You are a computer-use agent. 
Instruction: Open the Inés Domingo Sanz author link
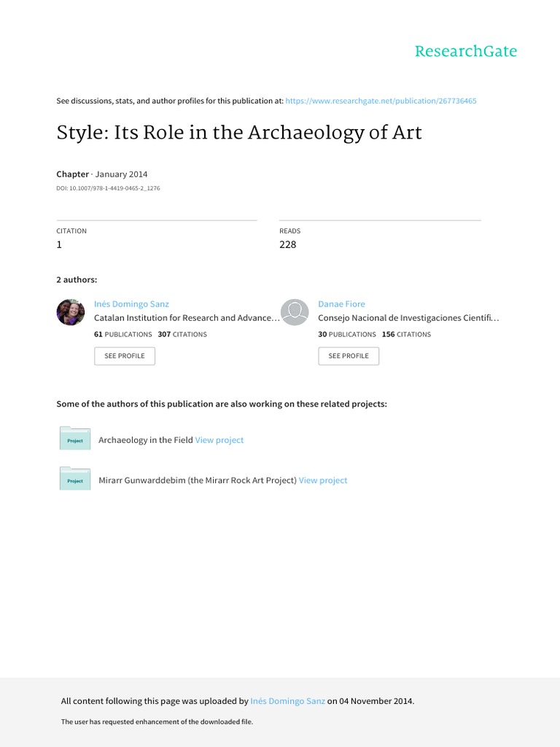click(131, 303)
